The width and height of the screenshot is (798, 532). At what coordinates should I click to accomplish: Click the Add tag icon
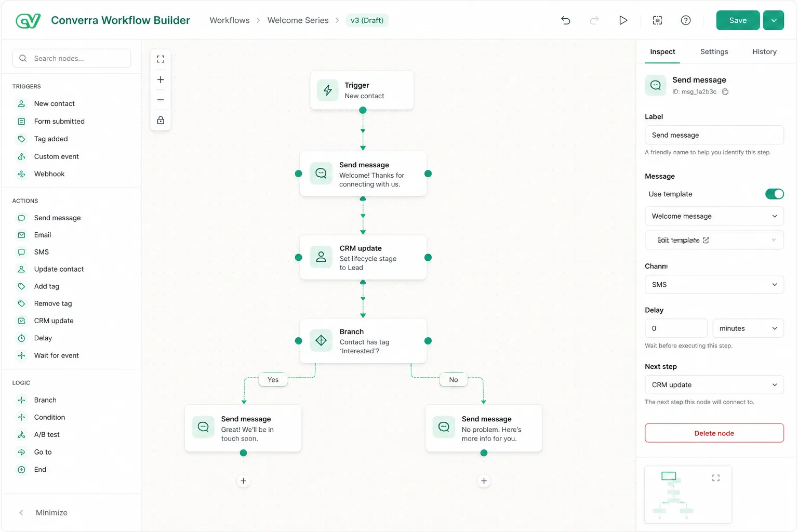tap(21, 286)
